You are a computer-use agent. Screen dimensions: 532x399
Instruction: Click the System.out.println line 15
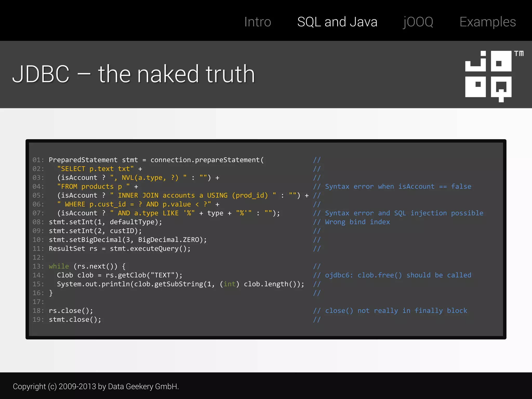(181, 284)
